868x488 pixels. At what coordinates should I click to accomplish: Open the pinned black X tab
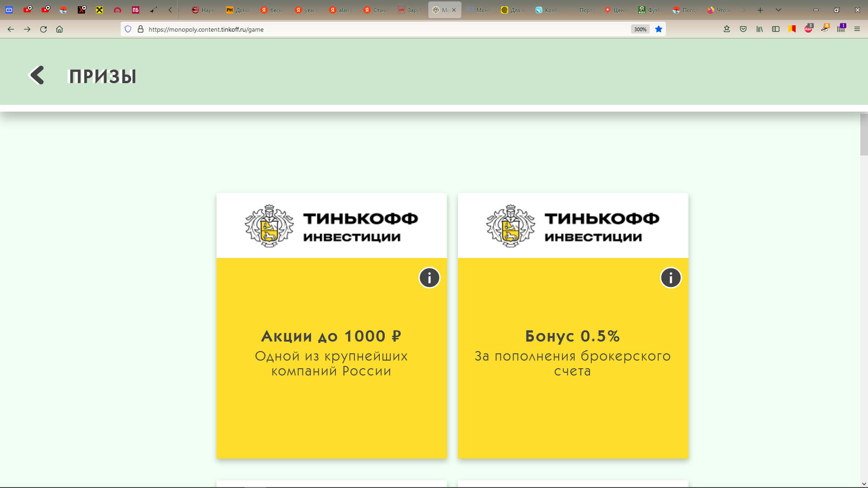(x=81, y=10)
